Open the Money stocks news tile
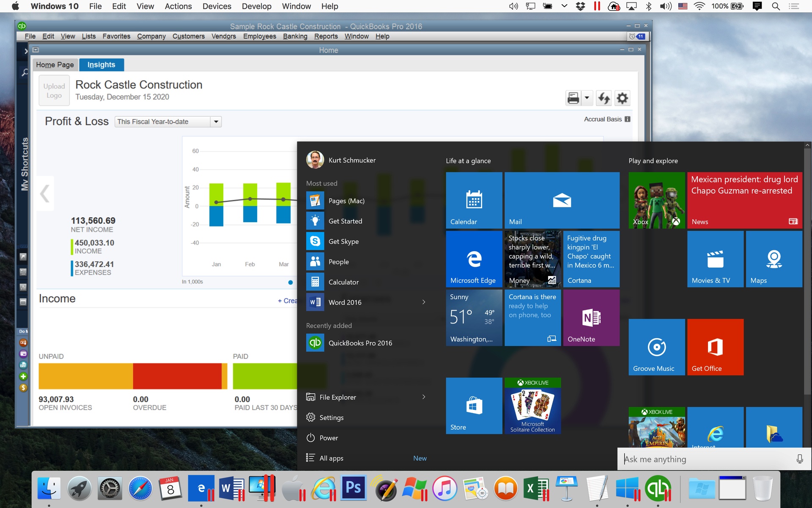Viewport: 812px width, 508px height. (x=533, y=259)
